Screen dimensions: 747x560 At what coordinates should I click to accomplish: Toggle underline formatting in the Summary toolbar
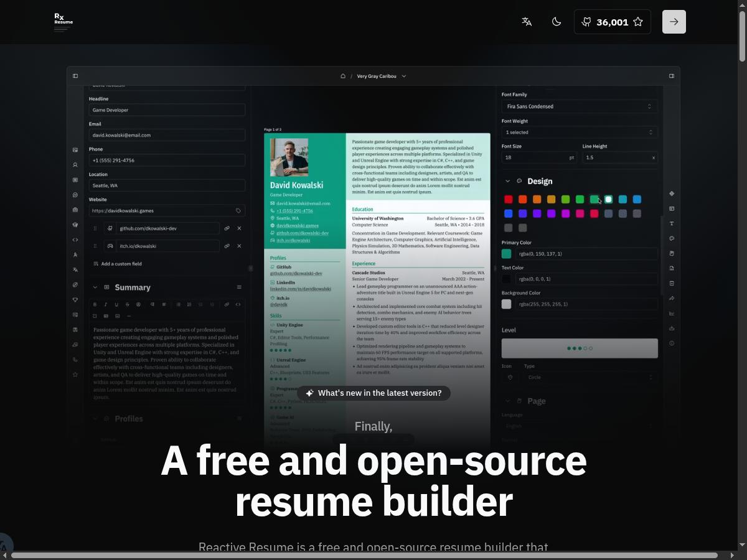click(116, 305)
